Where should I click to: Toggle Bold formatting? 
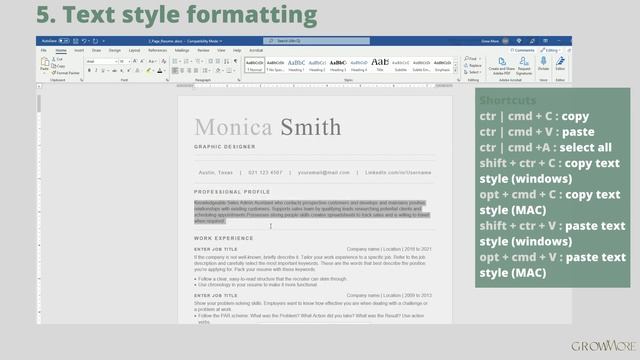(x=89, y=71)
